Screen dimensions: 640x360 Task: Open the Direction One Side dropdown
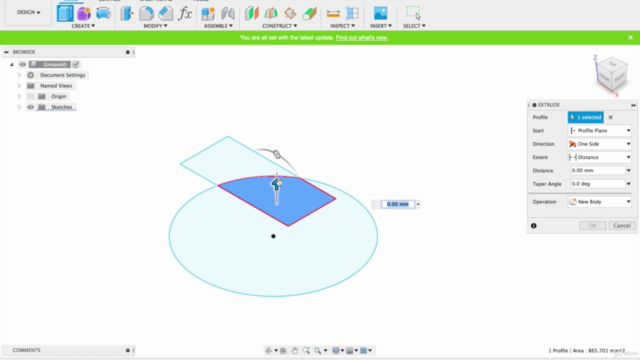(x=600, y=144)
